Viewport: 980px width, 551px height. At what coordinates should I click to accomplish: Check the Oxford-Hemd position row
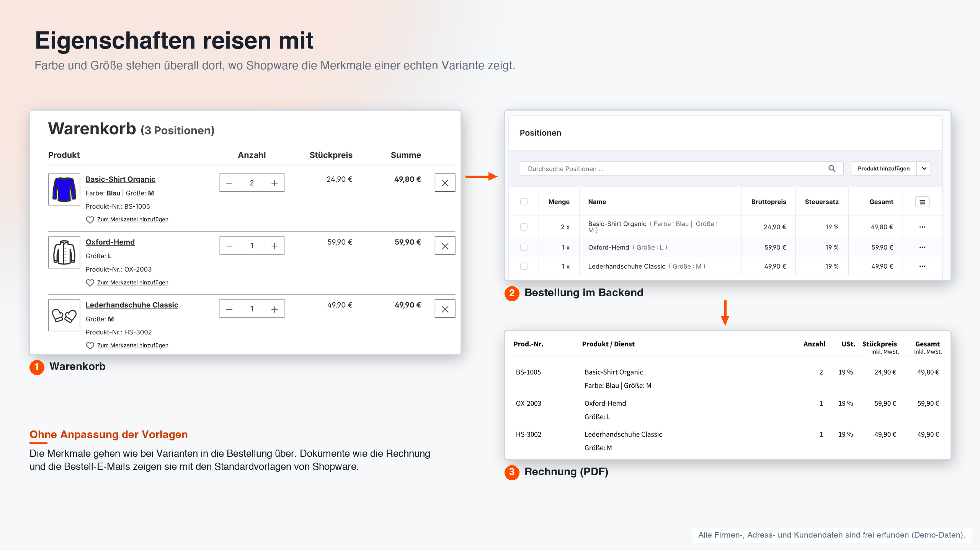click(524, 247)
